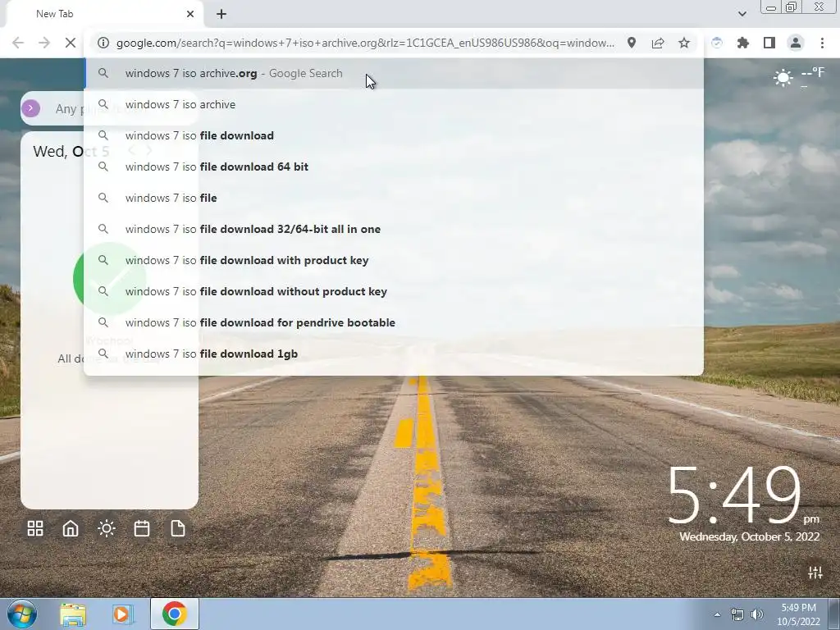Open the volume speaker tray icon
The width and height of the screenshot is (840, 630).
(x=757, y=614)
